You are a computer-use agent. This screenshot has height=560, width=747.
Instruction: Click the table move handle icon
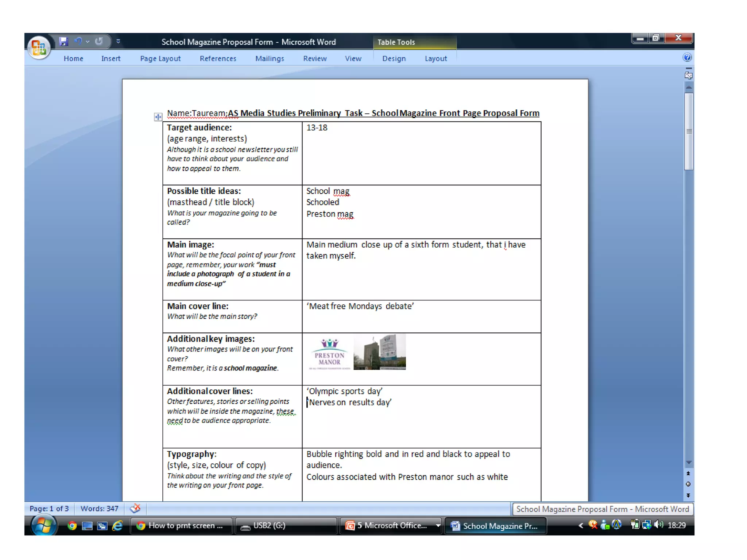click(x=158, y=117)
